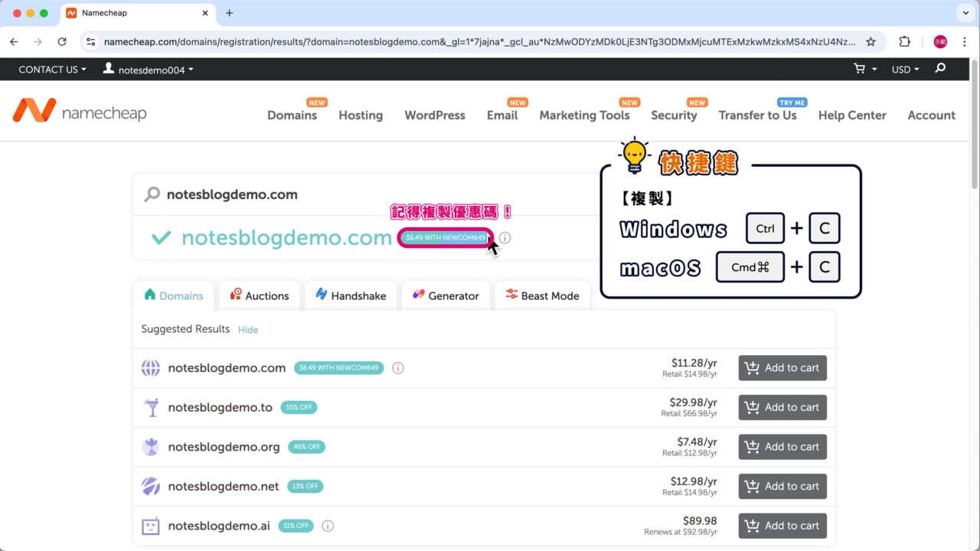Switch to the Auctions tab

[259, 295]
